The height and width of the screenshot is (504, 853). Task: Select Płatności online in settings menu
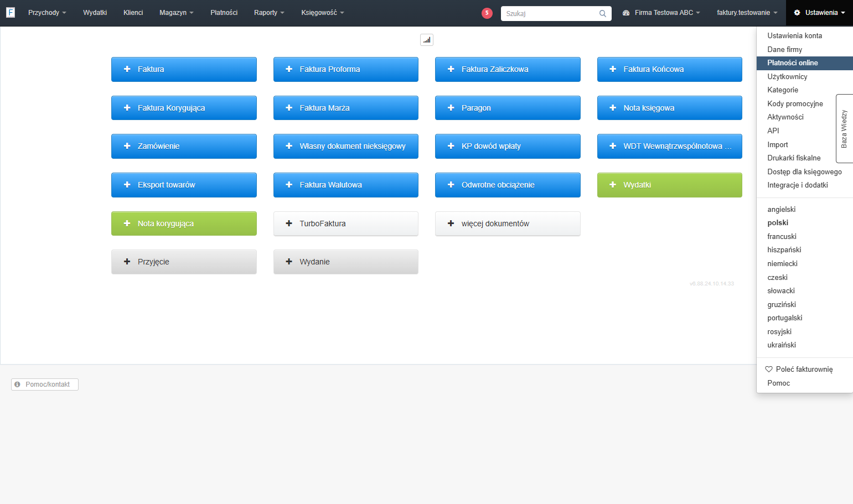[804, 63]
